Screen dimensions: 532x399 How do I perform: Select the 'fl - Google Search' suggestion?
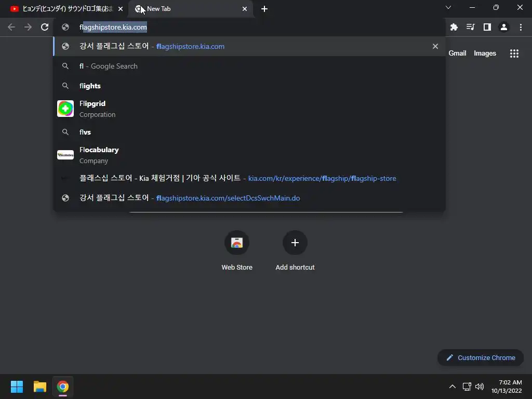coord(249,66)
